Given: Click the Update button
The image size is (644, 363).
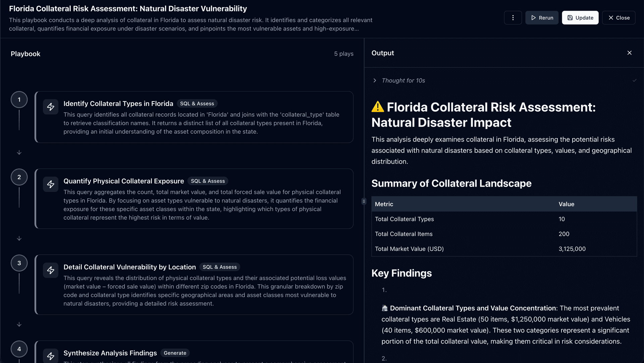Looking at the screenshot, I should click(580, 17).
